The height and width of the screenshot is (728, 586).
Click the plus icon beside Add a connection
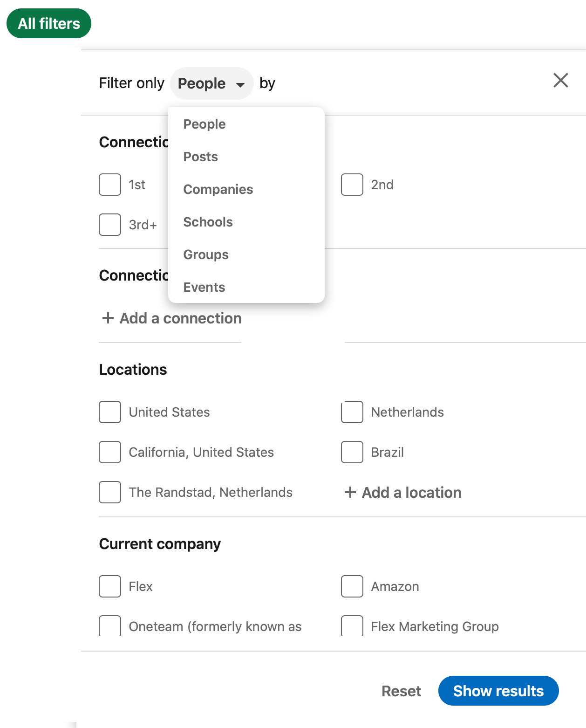[x=108, y=318]
